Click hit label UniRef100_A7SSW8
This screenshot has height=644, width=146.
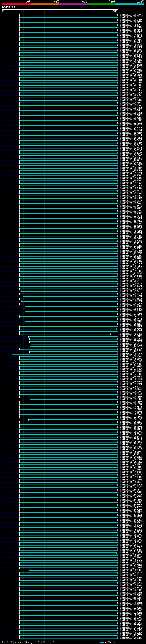point(131,371)
